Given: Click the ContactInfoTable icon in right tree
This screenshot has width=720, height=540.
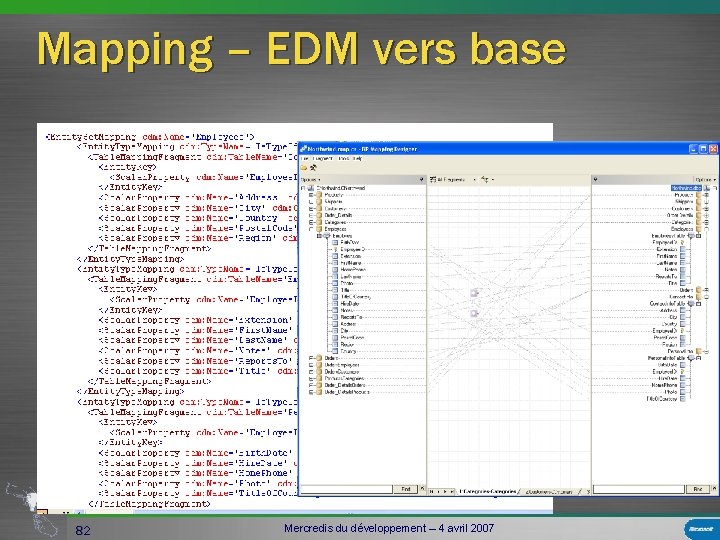Looking at the screenshot, I should point(691,304).
